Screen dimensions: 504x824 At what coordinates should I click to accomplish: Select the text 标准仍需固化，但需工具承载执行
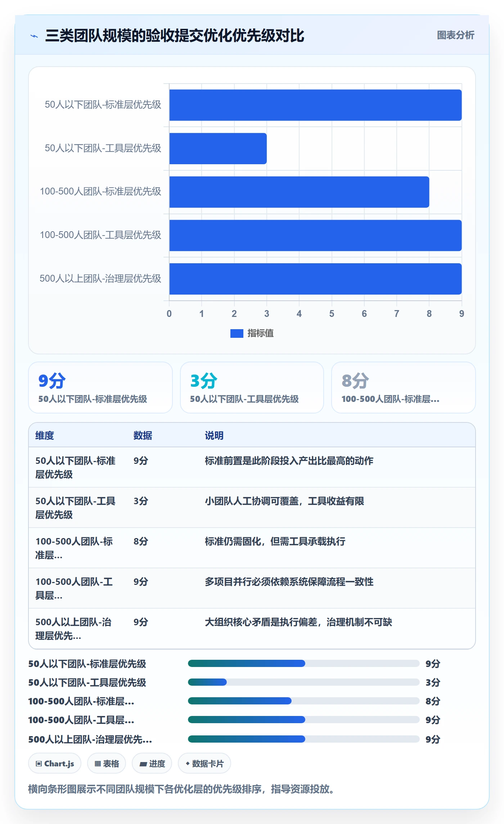pyautogui.click(x=275, y=541)
